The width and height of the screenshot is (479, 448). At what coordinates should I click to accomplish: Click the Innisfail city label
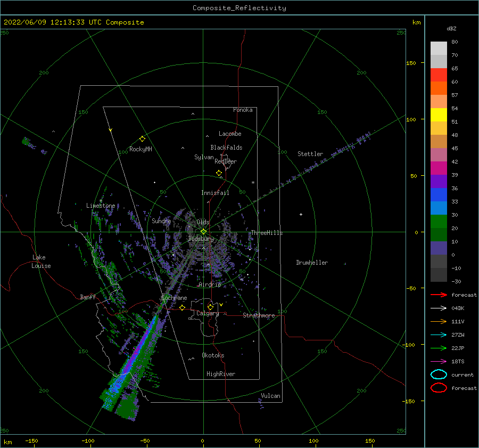(x=215, y=193)
